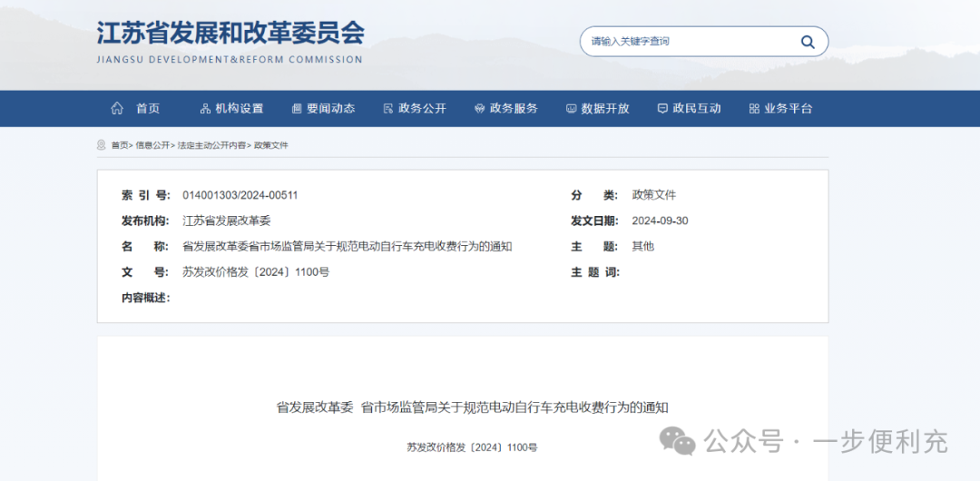This screenshot has height=481, width=980.
Task: Click the 内容概述 label
Action: pyautogui.click(x=145, y=298)
